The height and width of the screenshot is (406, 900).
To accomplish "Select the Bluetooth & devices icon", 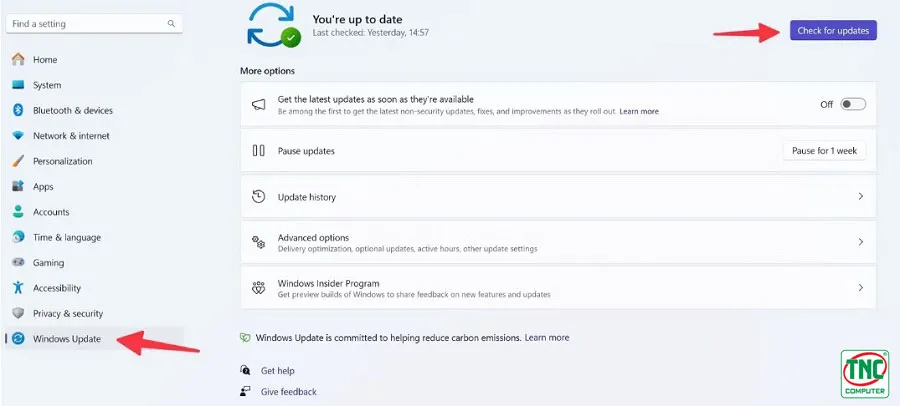I will [18, 110].
